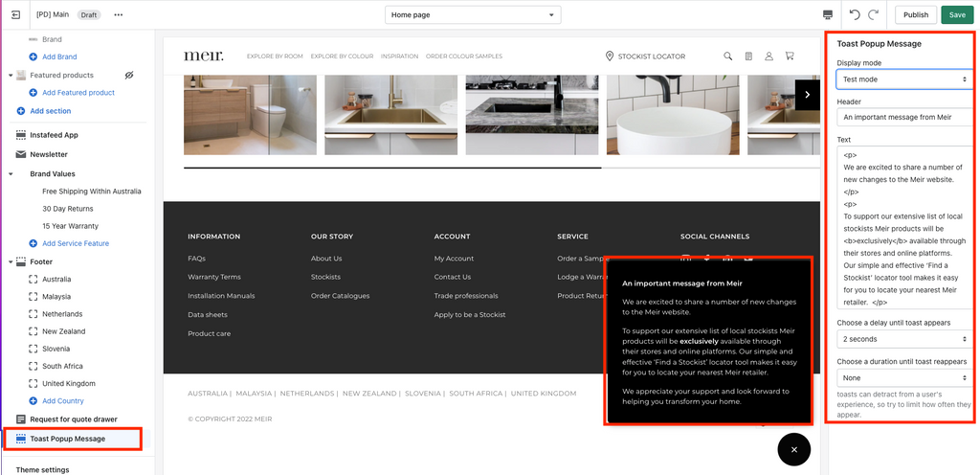
Task: Click the plus icon beside Add Brand
Action: [33, 57]
